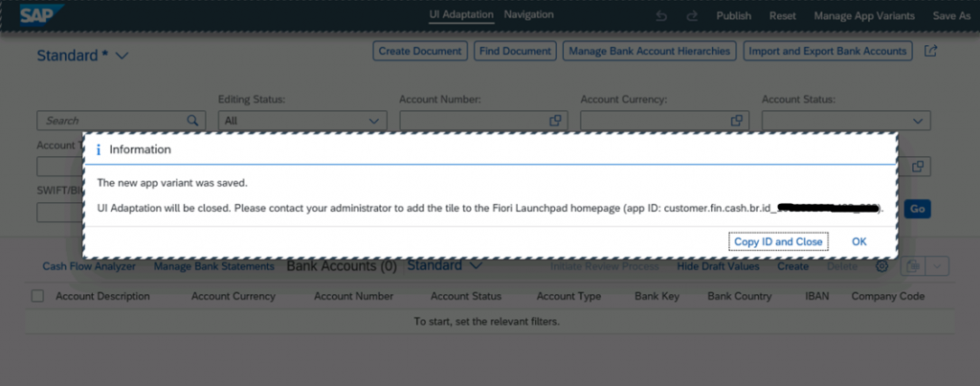Click the search magnifier icon
Viewport: 980px width, 386px height.
[192, 120]
